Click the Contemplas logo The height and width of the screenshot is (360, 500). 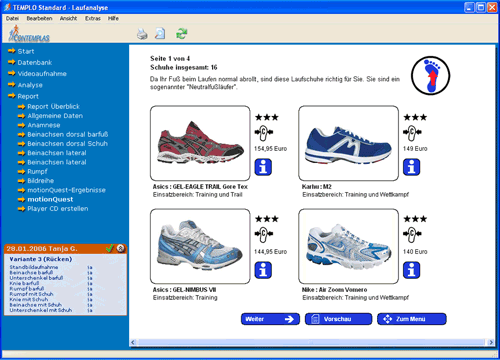[29, 34]
